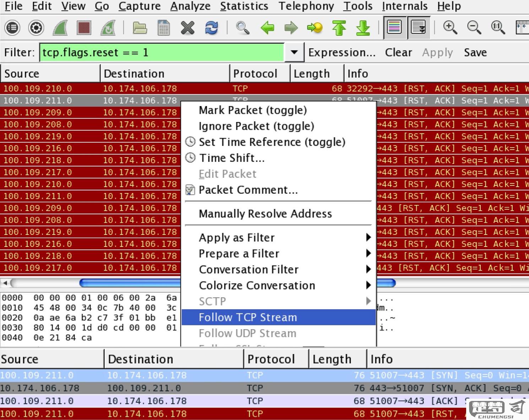The width and height of the screenshot is (529, 420).
Task: Open the capture interfaces list icon
Action: click(12, 28)
